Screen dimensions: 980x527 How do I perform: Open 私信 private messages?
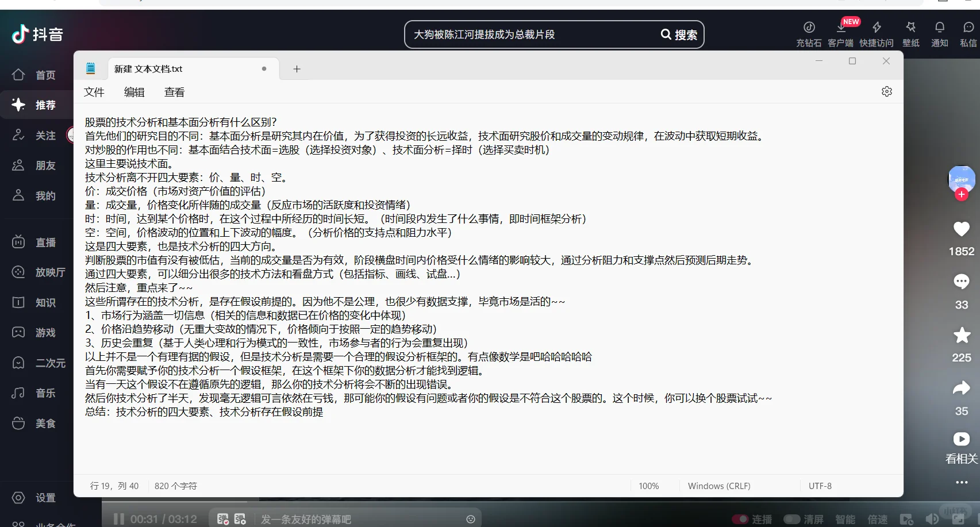pyautogui.click(x=969, y=34)
